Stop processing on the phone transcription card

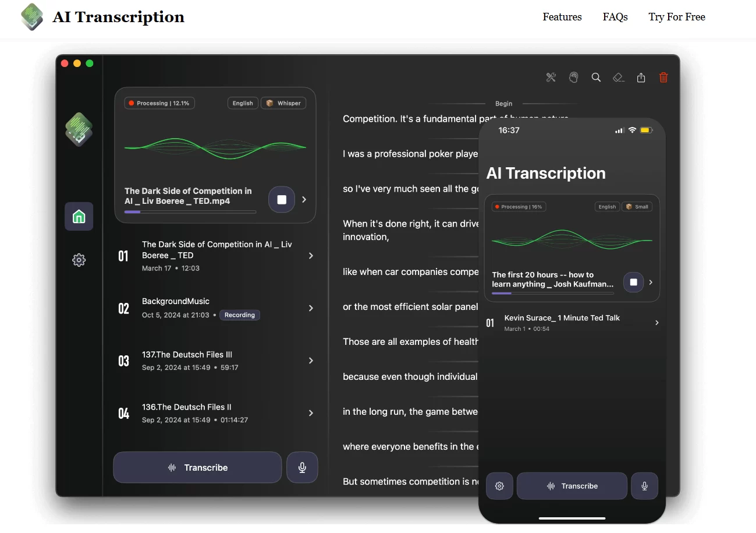pyautogui.click(x=633, y=283)
